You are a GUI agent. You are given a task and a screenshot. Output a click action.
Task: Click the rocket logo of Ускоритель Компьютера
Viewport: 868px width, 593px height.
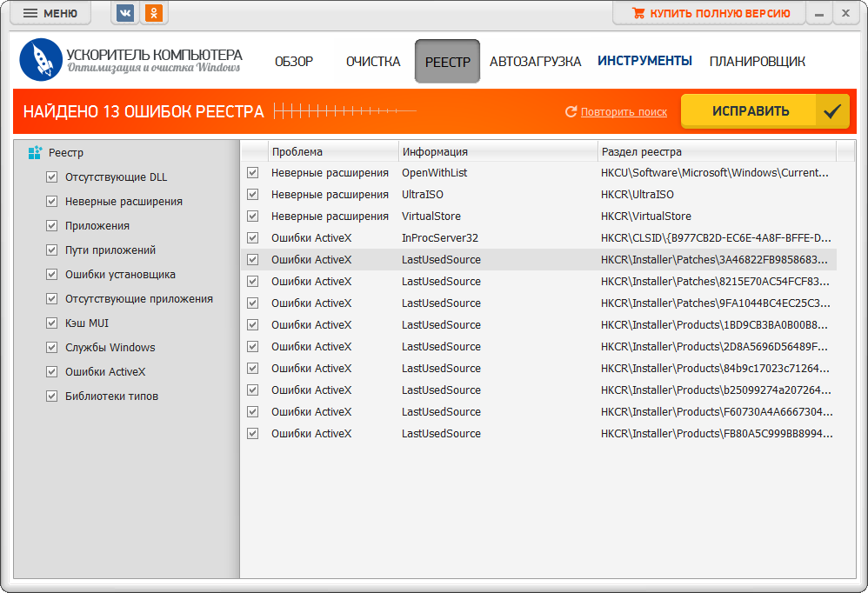coord(40,60)
